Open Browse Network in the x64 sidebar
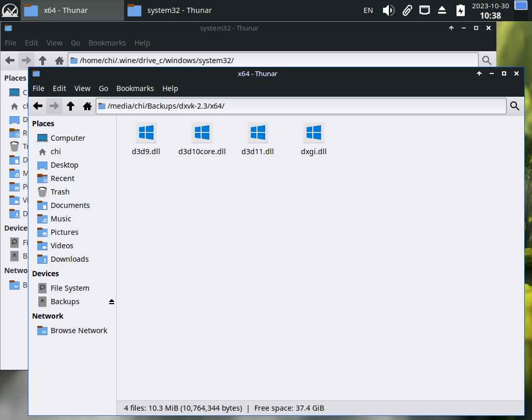532x420 pixels. [72, 331]
